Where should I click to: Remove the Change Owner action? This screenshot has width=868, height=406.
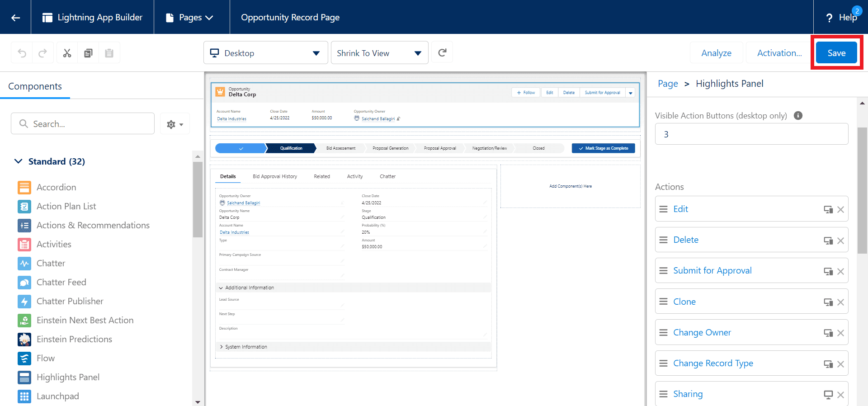click(840, 333)
